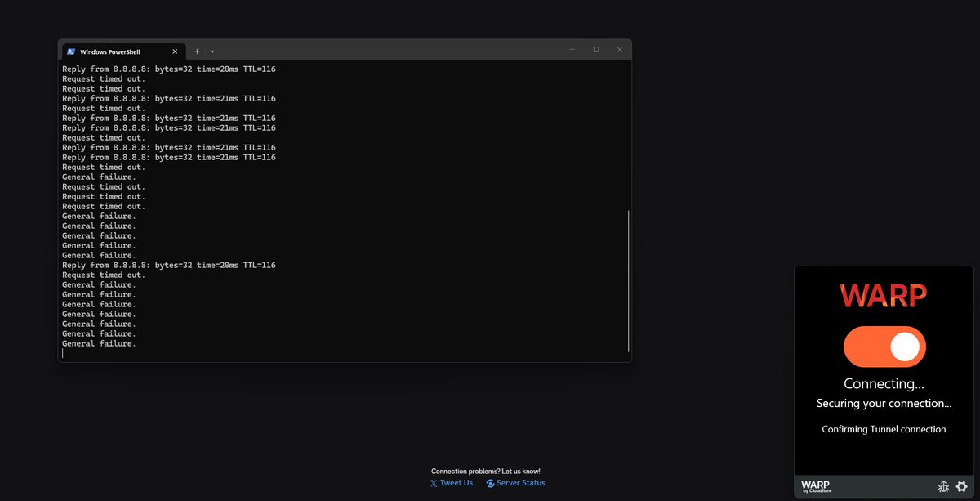Open the terminal profile dropdown chevron
This screenshot has height=501, width=980.
click(x=212, y=51)
